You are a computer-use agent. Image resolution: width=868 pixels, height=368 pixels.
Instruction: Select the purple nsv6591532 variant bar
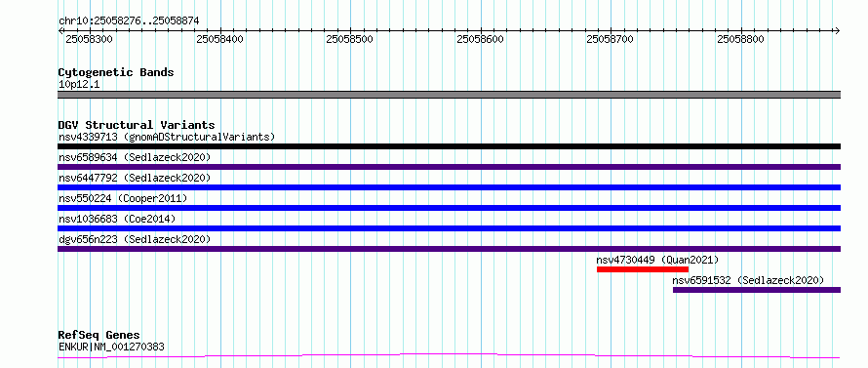(x=757, y=290)
